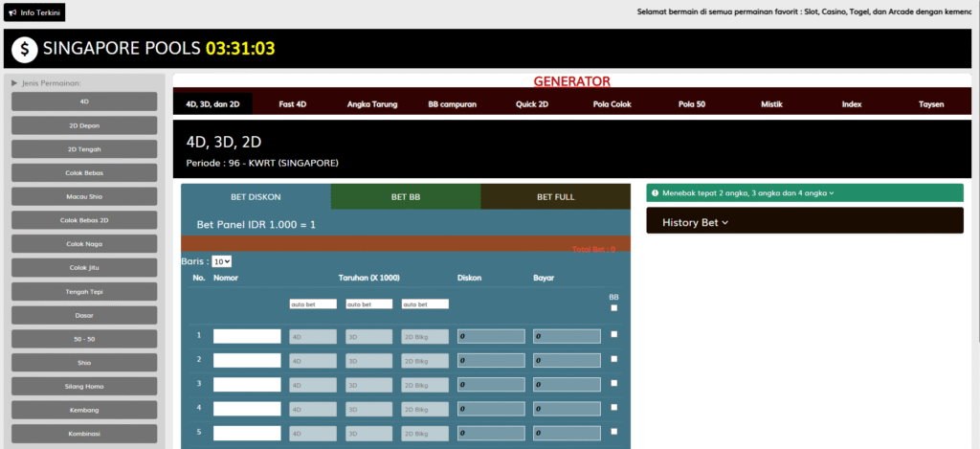This screenshot has width=980, height=449.
Task: Expand Menebak tepat 2 angka info
Action: 805,193
